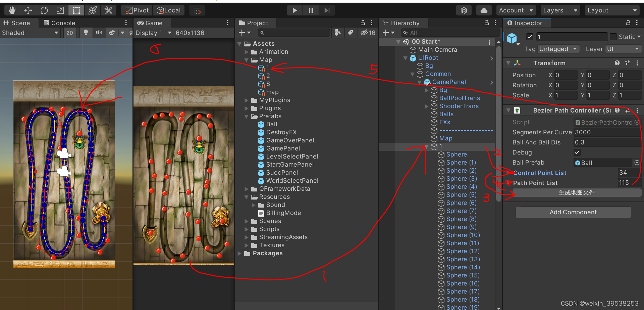Image resolution: width=644 pixels, height=310 pixels.
Task: Click the 生成地图文件 button
Action: click(x=577, y=193)
